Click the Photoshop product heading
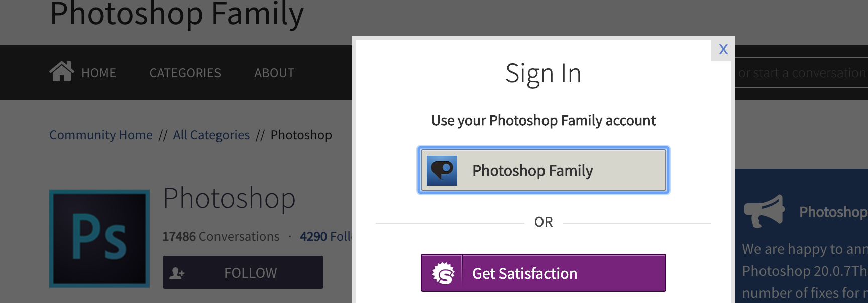Image resolution: width=868 pixels, height=303 pixels. (x=229, y=199)
